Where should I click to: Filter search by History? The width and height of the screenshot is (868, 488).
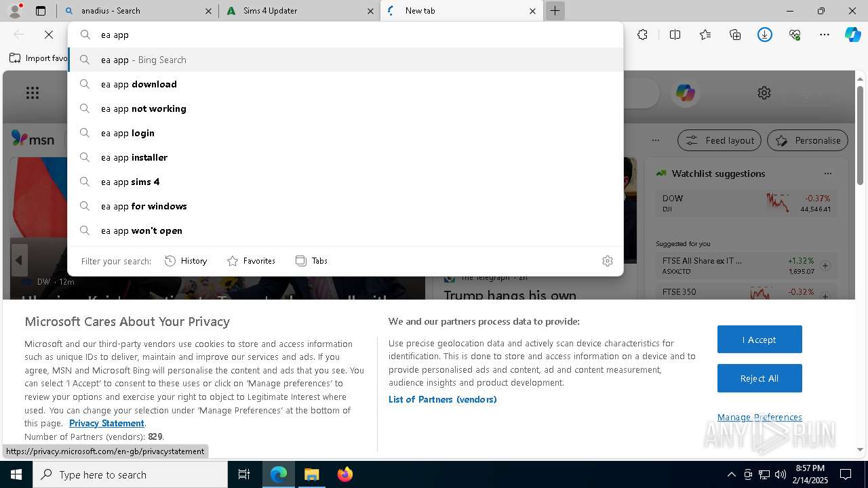(186, 261)
